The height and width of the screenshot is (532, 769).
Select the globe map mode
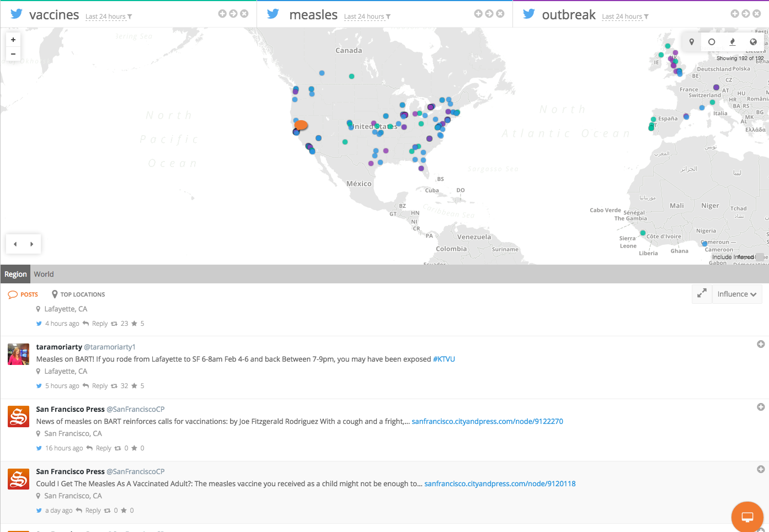[x=753, y=42]
